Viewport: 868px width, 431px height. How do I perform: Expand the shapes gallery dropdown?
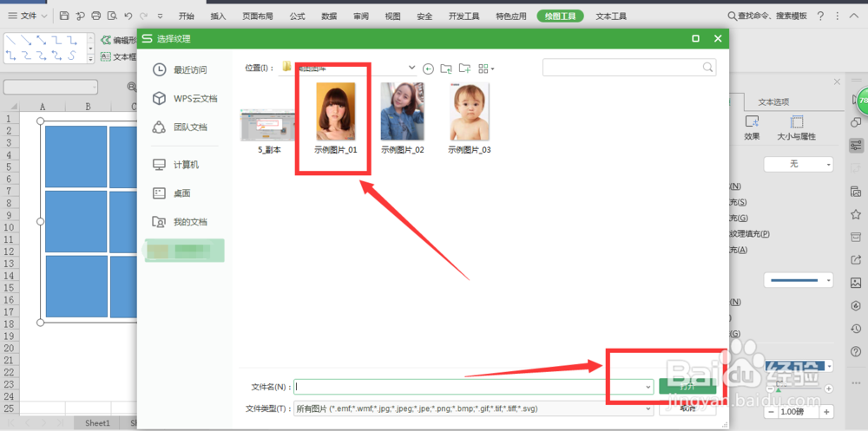(x=91, y=58)
